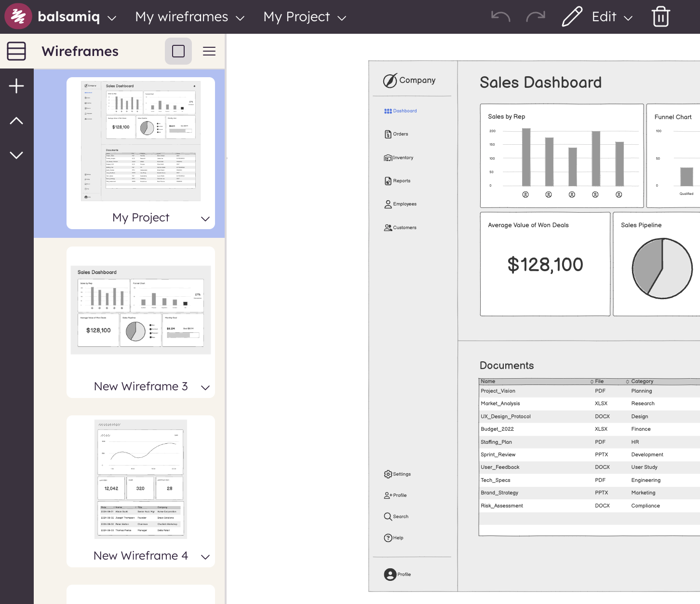Click the redo arrow icon
The height and width of the screenshot is (604, 700).
pos(535,17)
